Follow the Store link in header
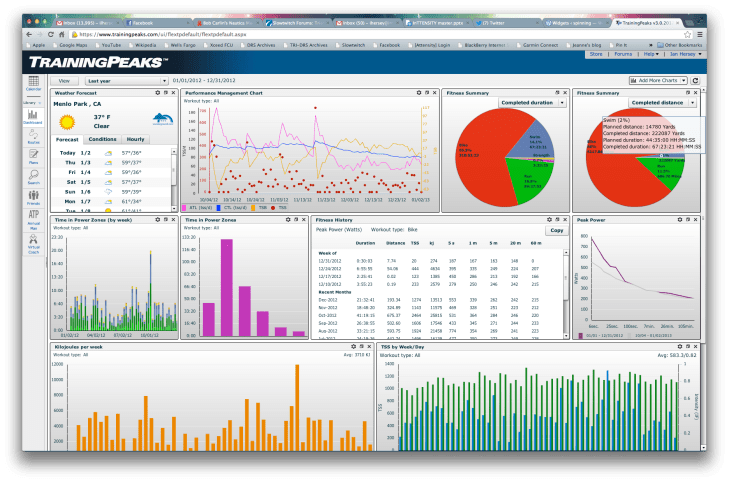The height and width of the screenshot is (482, 729). click(x=595, y=54)
